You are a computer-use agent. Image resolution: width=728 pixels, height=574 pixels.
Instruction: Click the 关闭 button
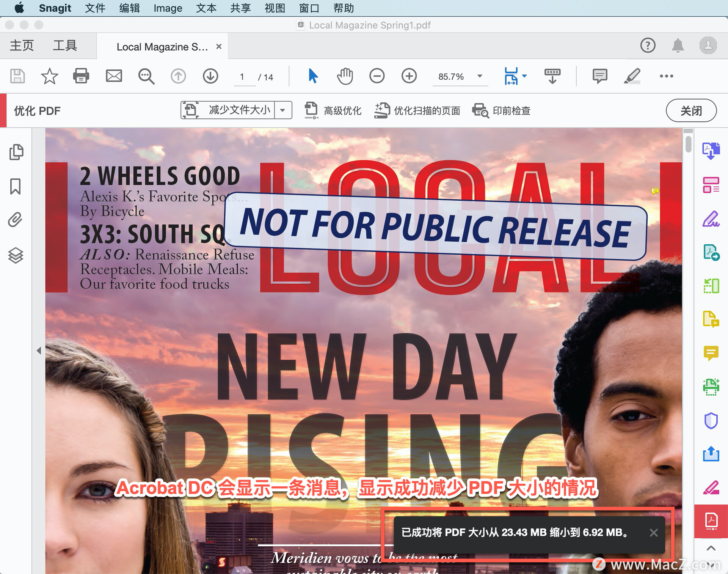(691, 111)
